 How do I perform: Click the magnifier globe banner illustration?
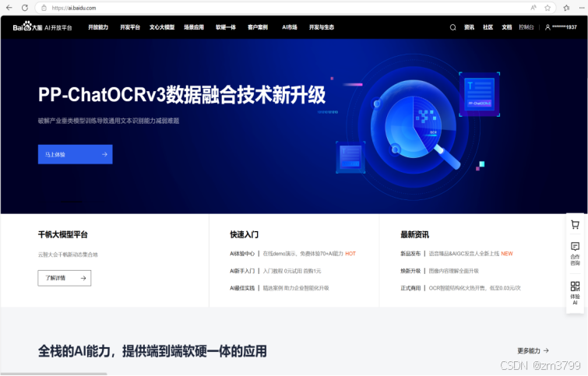[413, 128]
